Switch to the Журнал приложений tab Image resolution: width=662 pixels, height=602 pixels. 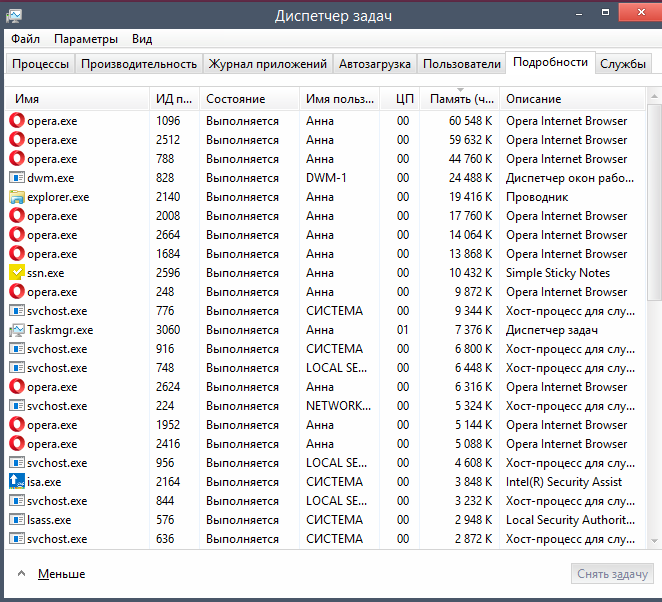(268, 64)
